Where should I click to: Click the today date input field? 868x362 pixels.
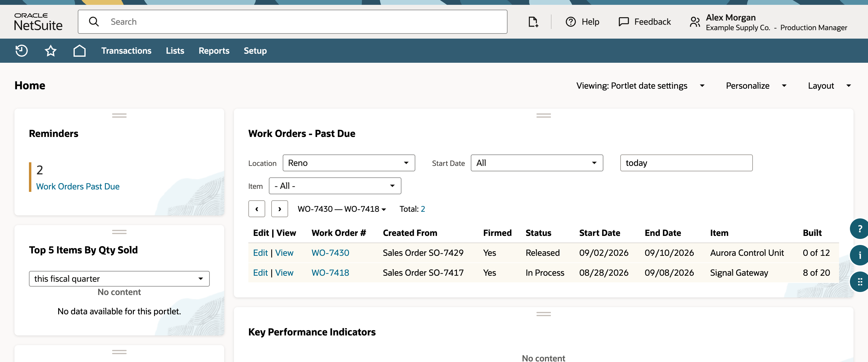[686, 163]
